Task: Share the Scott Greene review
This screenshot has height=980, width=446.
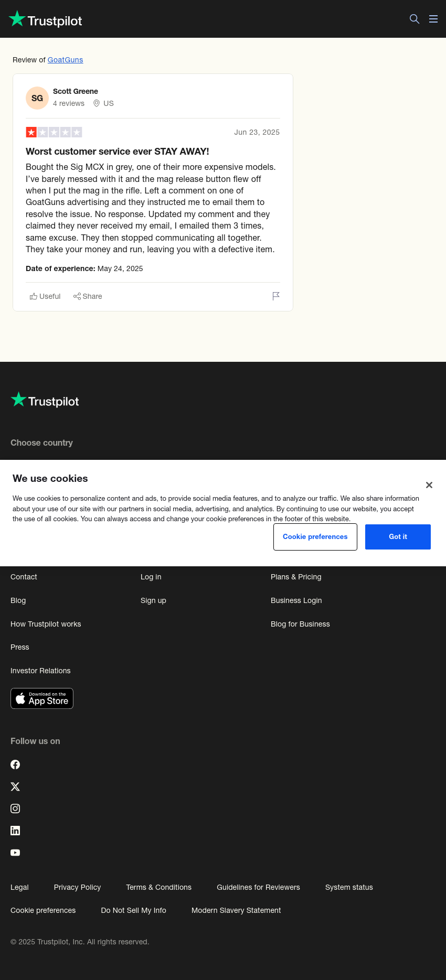Action: pyautogui.click(x=88, y=296)
